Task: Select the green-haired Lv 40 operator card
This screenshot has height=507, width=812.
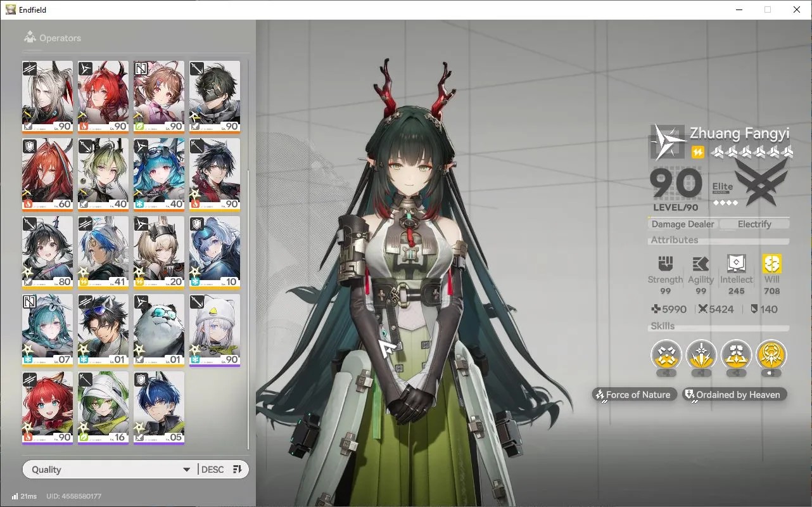Action: [103, 175]
